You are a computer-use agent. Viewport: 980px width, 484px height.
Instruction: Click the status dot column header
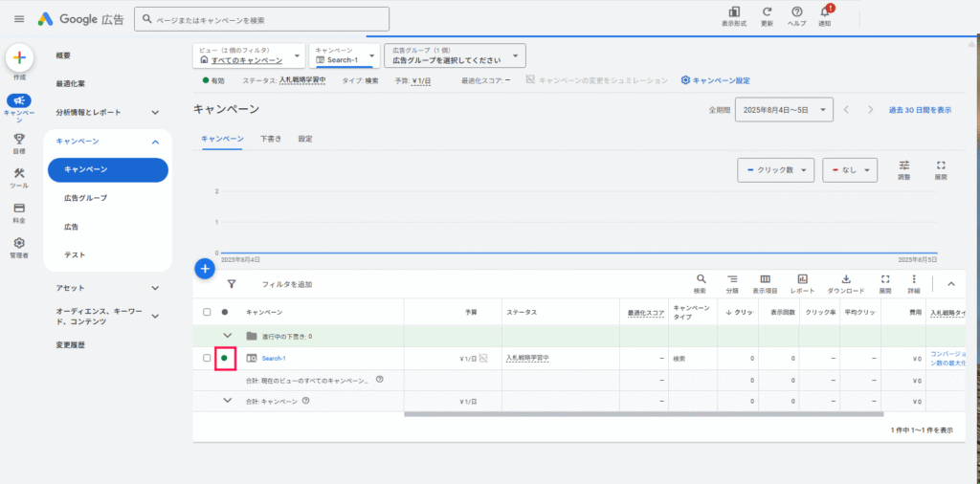pyautogui.click(x=224, y=312)
